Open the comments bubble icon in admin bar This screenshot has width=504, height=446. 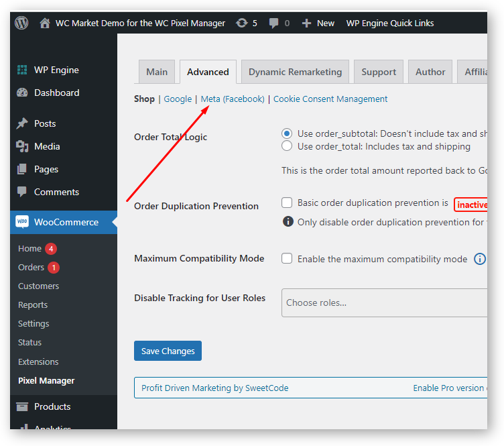coord(273,23)
